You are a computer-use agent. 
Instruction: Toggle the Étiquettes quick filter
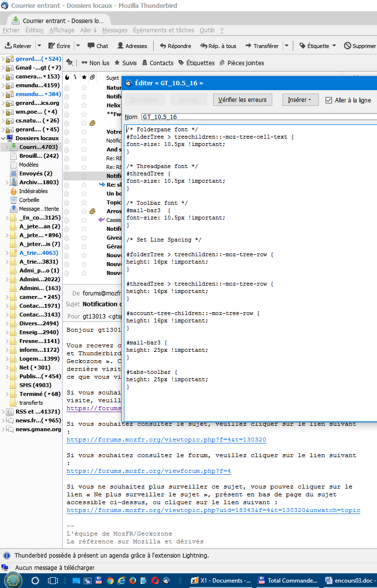tap(196, 63)
